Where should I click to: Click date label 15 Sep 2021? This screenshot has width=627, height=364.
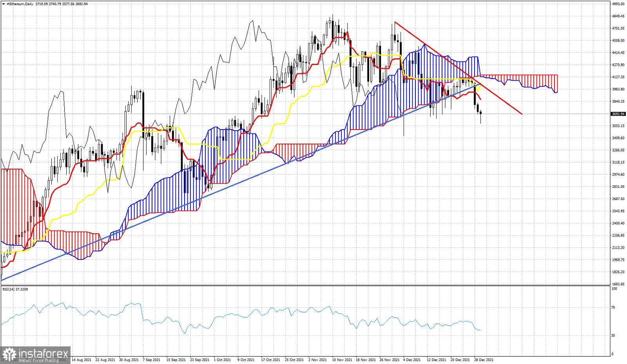click(176, 360)
